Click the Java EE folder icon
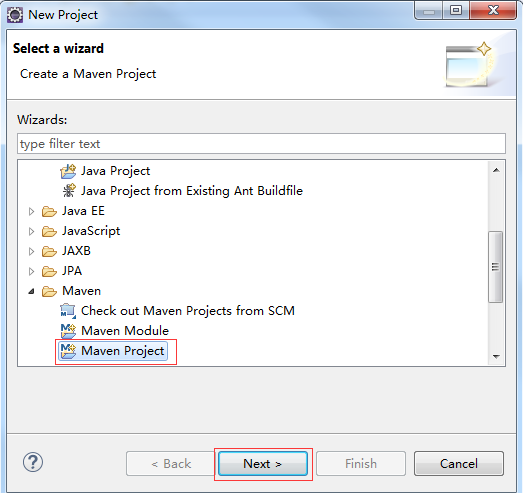 pyautogui.click(x=49, y=211)
